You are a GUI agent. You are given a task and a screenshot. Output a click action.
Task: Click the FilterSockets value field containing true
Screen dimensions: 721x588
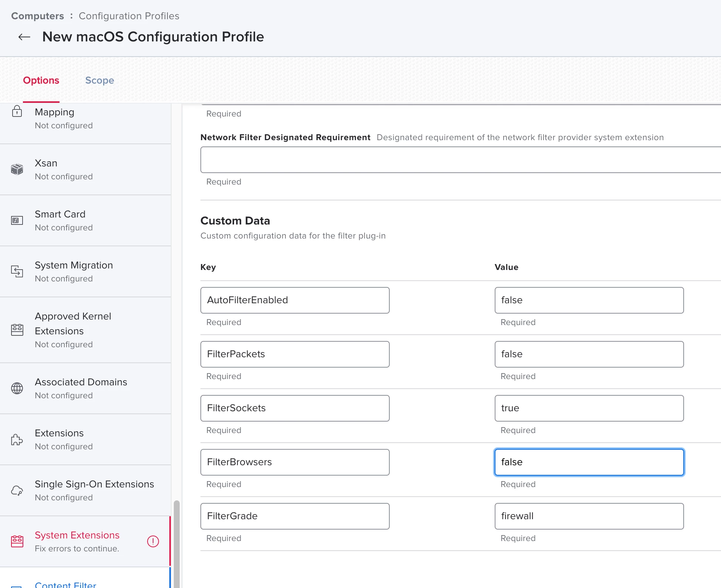(x=589, y=408)
